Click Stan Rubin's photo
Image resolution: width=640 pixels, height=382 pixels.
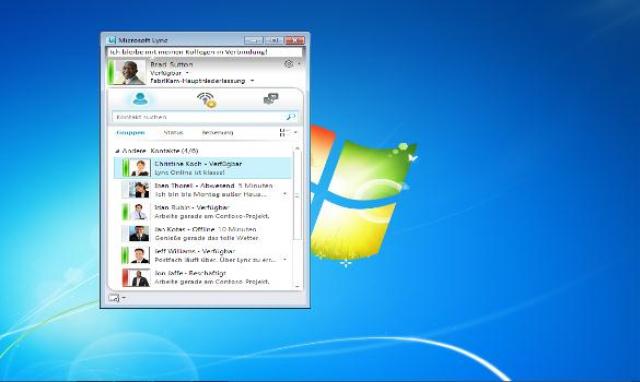pyautogui.click(x=140, y=212)
